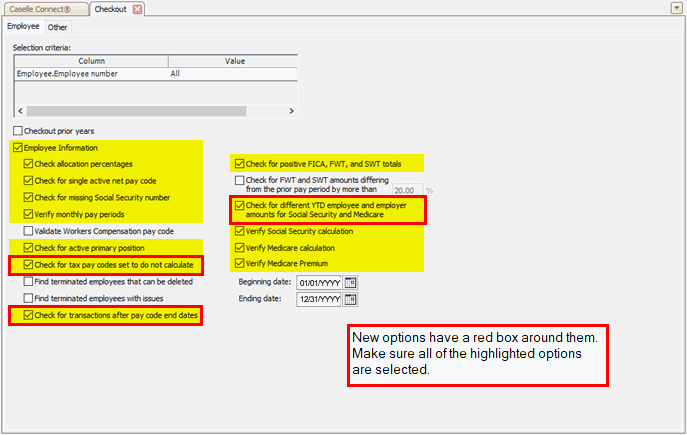Screen dimensions: 687x435
Task: Close the Checkout tab
Action: coord(138,9)
